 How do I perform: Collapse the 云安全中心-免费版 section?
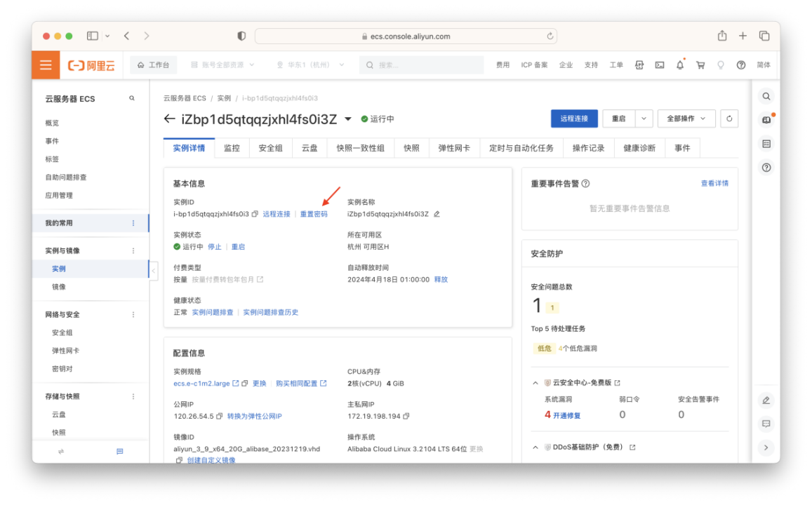(535, 384)
